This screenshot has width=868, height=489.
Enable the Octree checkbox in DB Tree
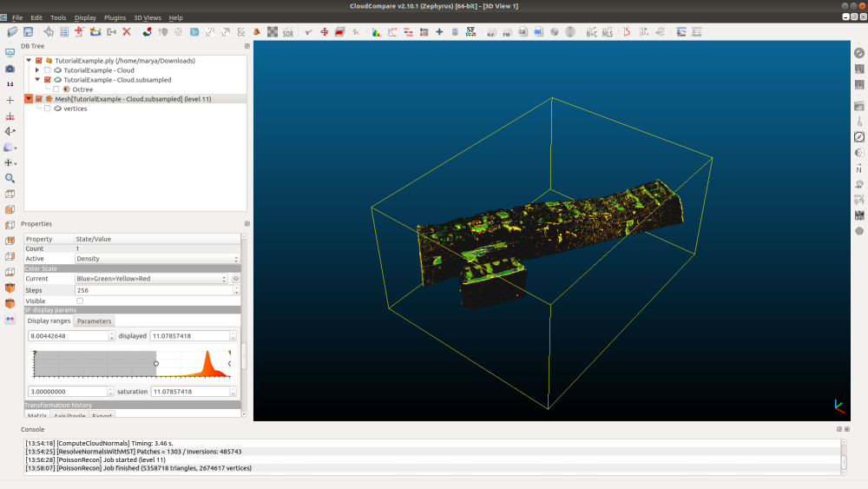point(56,89)
